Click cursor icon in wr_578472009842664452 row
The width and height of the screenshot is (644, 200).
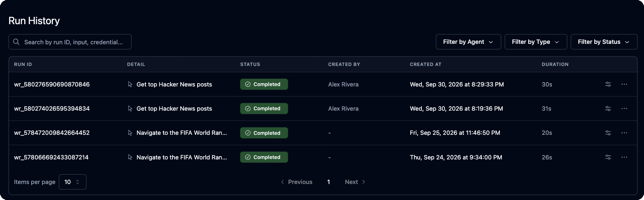coord(130,133)
